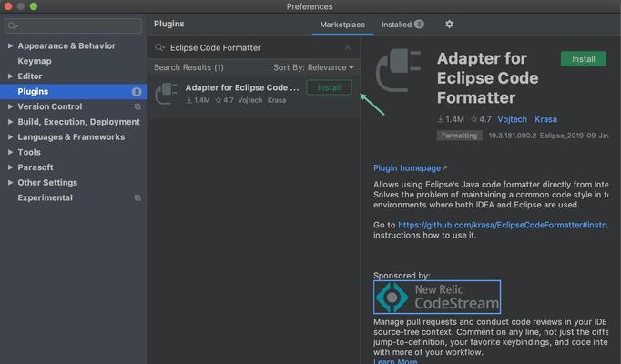Image resolution: width=621 pixels, height=364 pixels.
Task: Click the 4.7 star rating in details
Action: click(481, 119)
